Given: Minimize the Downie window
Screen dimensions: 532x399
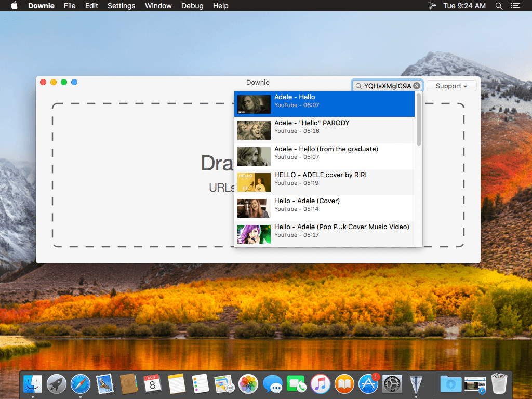Looking at the screenshot, I should point(54,82).
